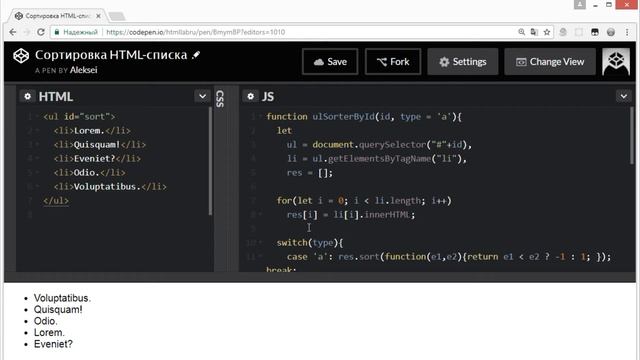This screenshot has width=640, height=360.
Task: Click Odio. line in HTML code
Action: [89, 173]
